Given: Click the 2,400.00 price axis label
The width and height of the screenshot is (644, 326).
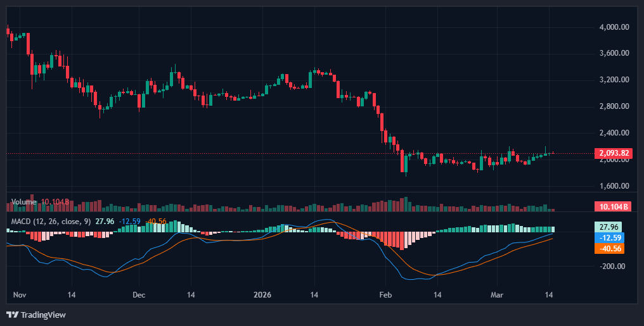Looking at the screenshot, I should tap(614, 133).
